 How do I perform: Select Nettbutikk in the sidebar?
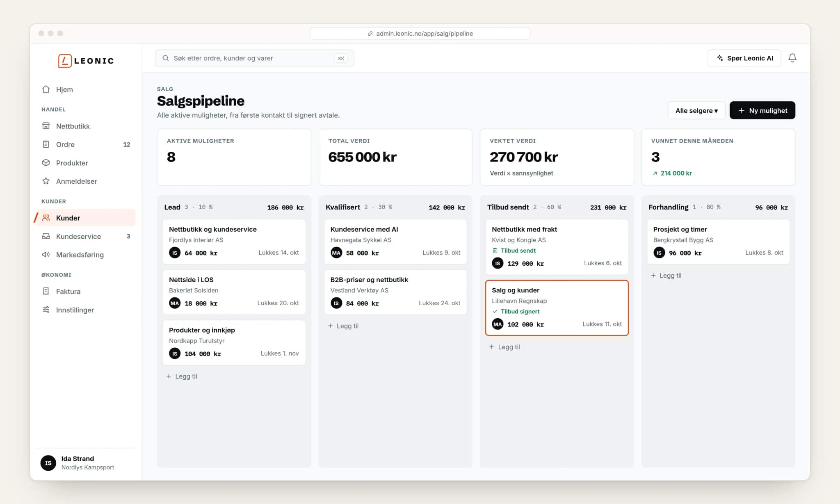[x=86, y=126]
